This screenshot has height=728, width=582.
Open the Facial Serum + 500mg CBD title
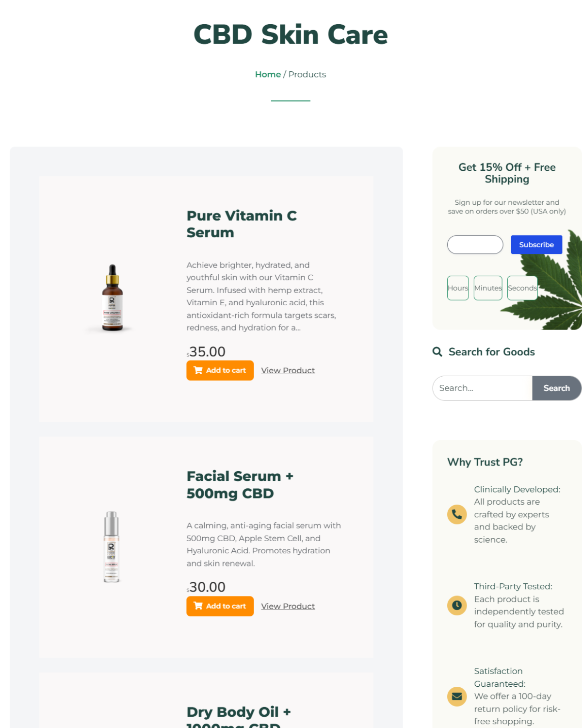[240, 484]
